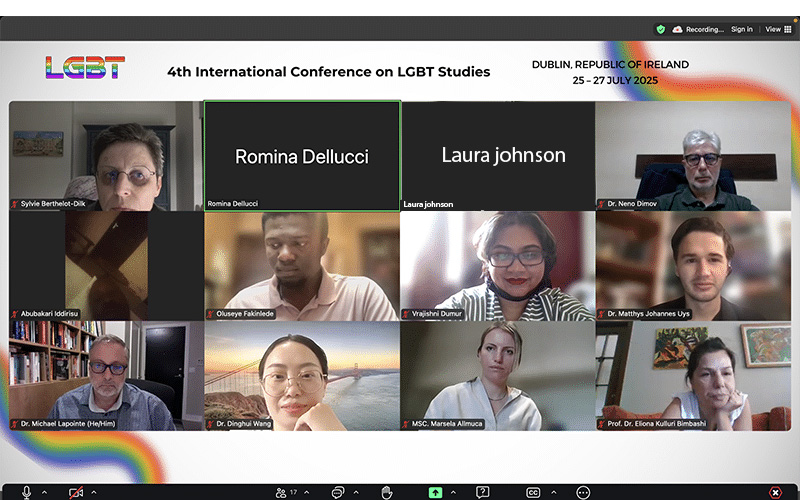Mute the microphone in the toolbar
Image resolution: width=800 pixels, height=500 pixels.
point(27,492)
